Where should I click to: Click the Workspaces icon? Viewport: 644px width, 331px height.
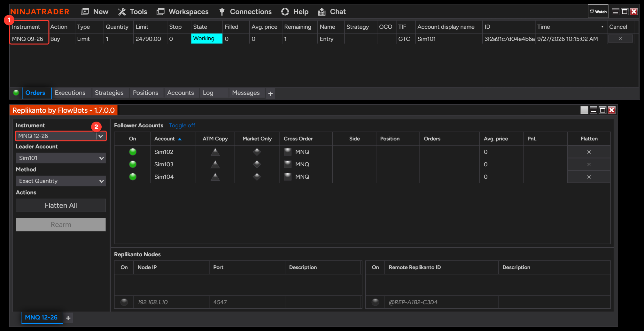pos(160,12)
